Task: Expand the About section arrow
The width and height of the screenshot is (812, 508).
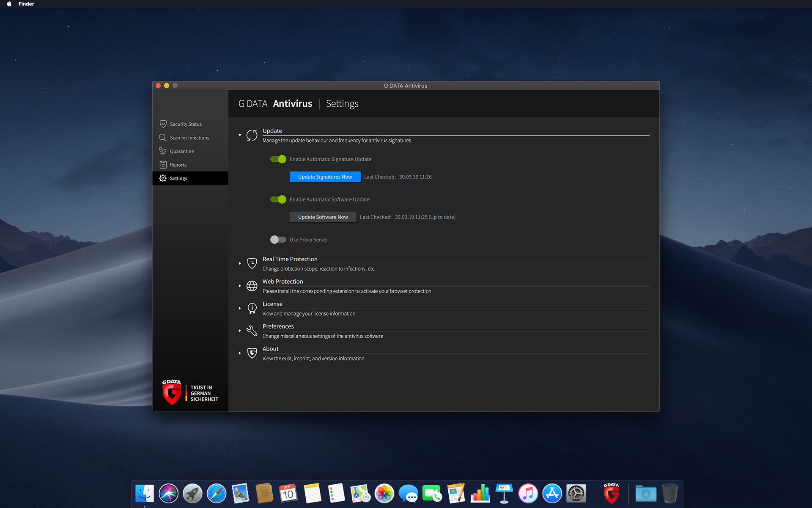Action: pos(240,353)
